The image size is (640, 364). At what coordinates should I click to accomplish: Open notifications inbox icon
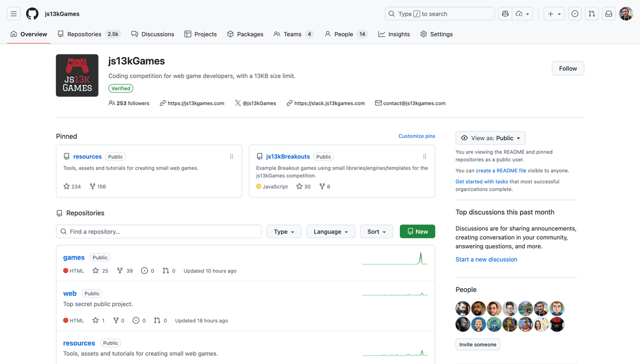pyautogui.click(x=609, y=13)
